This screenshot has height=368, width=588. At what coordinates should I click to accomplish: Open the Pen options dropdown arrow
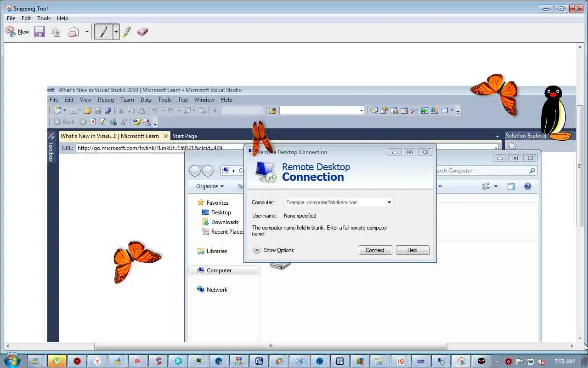[116, 32]
